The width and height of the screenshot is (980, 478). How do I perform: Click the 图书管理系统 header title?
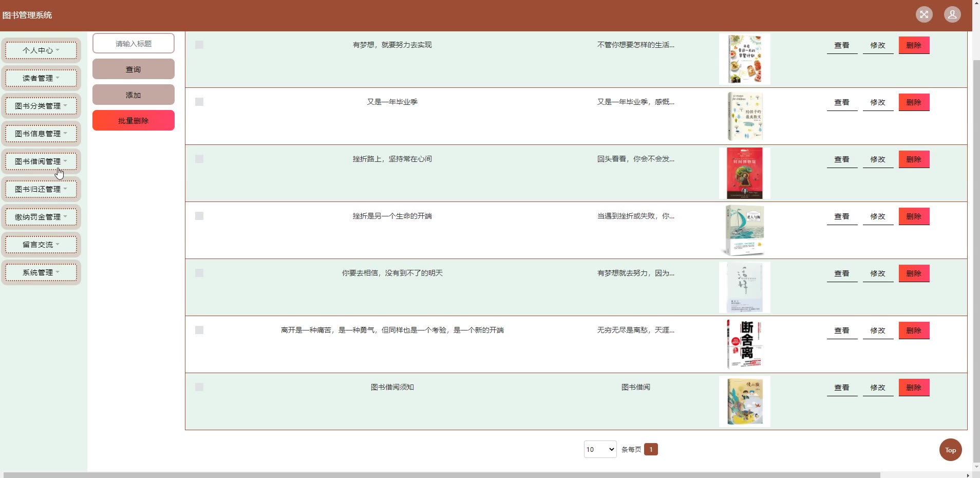pos(27,15)
